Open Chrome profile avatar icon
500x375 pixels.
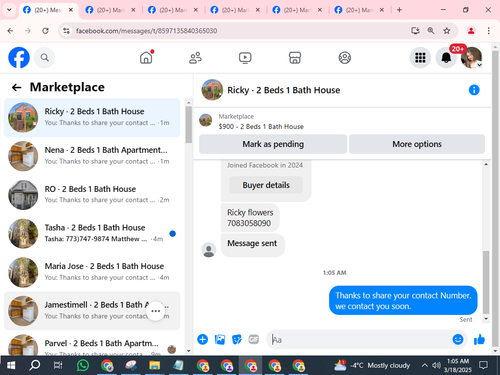471,31
